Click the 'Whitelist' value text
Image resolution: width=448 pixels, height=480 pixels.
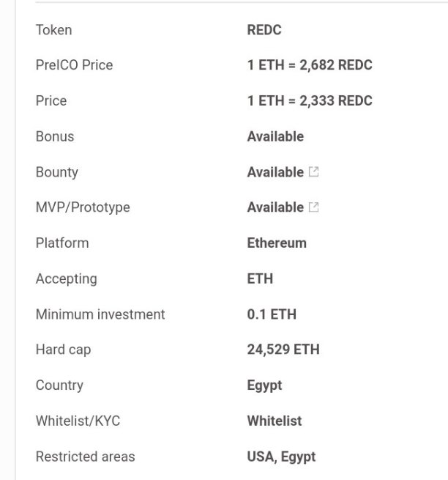pyautogui.click(x=275, y=421)
